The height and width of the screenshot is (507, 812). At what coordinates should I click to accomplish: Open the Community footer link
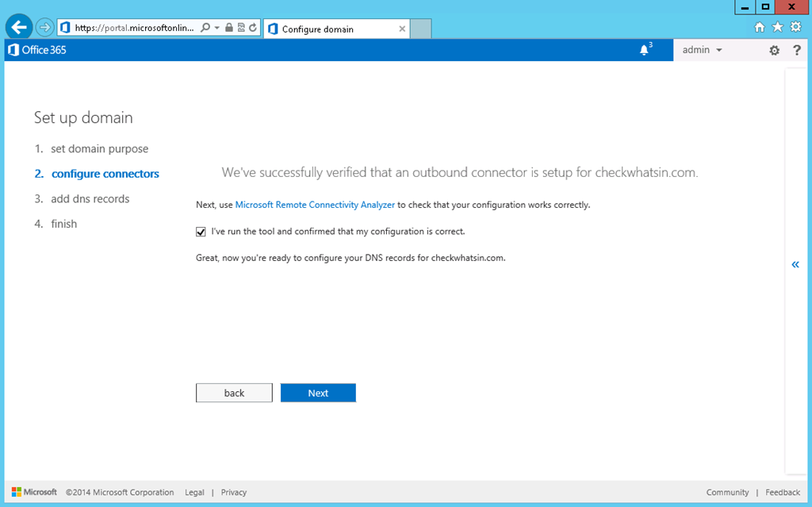pyautogui.click(x=728, y=493)
